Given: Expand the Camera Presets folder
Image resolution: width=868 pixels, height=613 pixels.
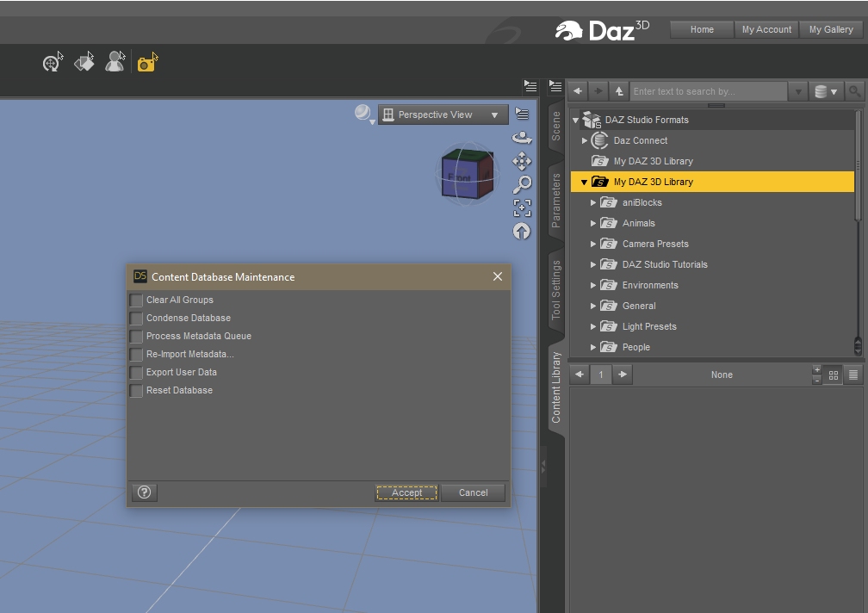Looking at the screenshot, I should tap(592, 244).
